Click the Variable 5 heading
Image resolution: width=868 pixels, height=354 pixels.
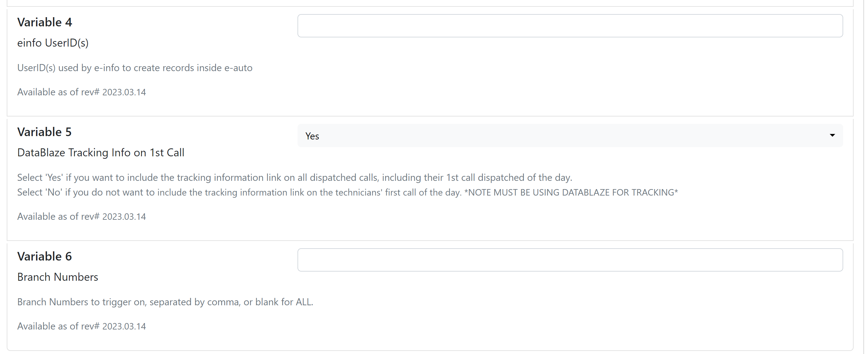point(44,132)
